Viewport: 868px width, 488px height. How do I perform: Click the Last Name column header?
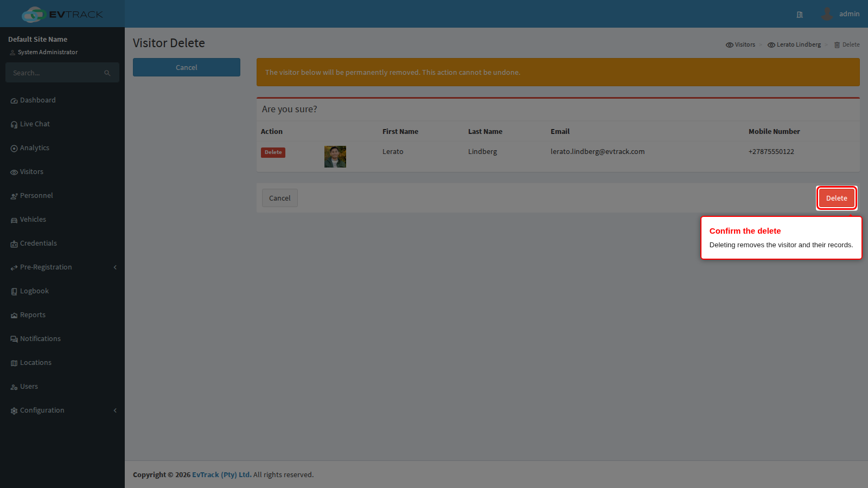point(485,131)
